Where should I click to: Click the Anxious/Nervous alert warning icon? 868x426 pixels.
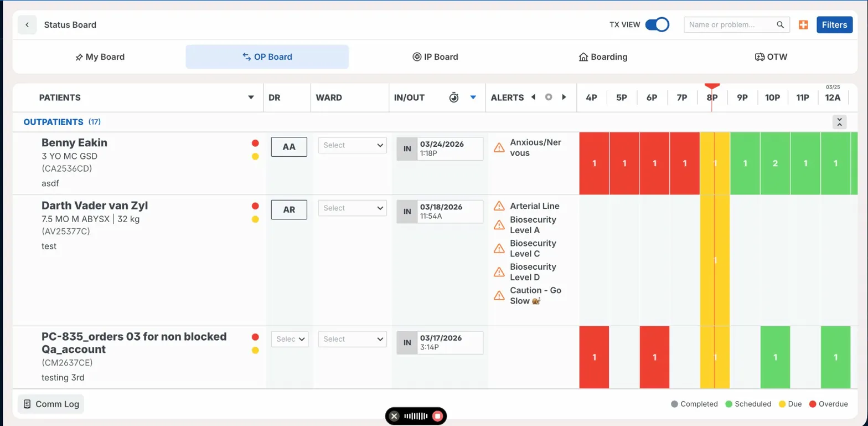point(499,147)
